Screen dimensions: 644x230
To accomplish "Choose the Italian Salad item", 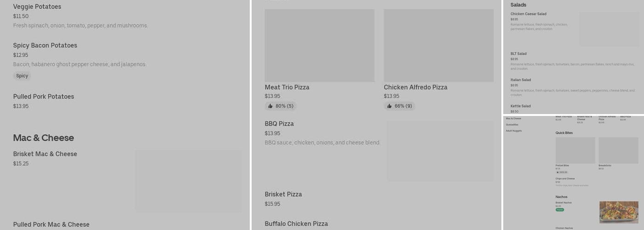I will (x=521, y=80).
